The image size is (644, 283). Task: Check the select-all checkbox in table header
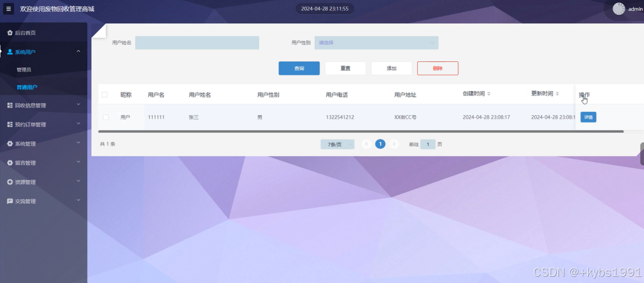coord(104,94)
